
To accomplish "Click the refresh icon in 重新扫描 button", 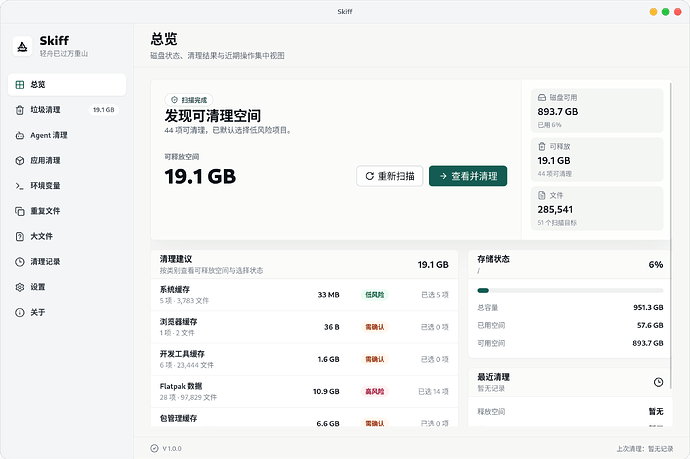I will coord(370,176).
